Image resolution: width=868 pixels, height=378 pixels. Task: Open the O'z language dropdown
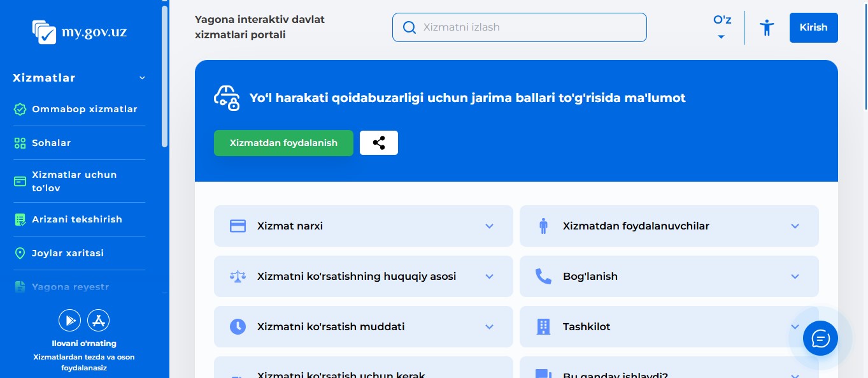[x=722, y=27]
